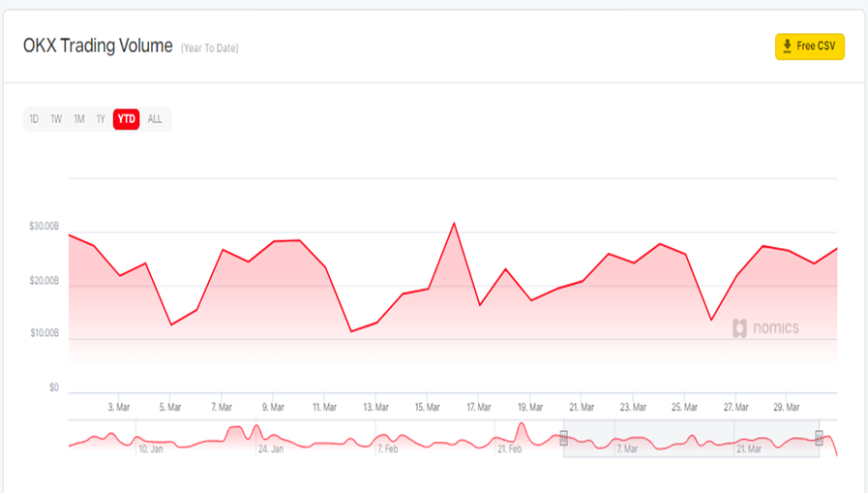This screenshot has height=493, width=868.
Task: Select the active YTD range tab
Action: pyautogui.click(x=126, y=119)
